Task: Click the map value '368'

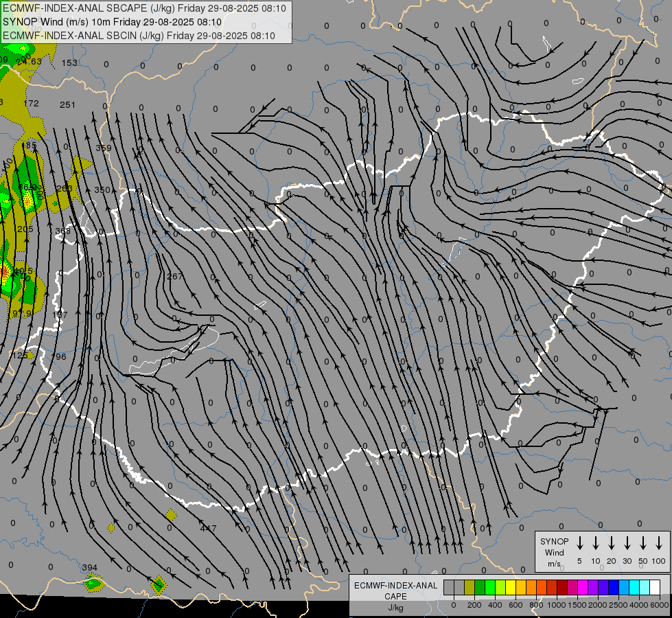Action: click(62, 231)
